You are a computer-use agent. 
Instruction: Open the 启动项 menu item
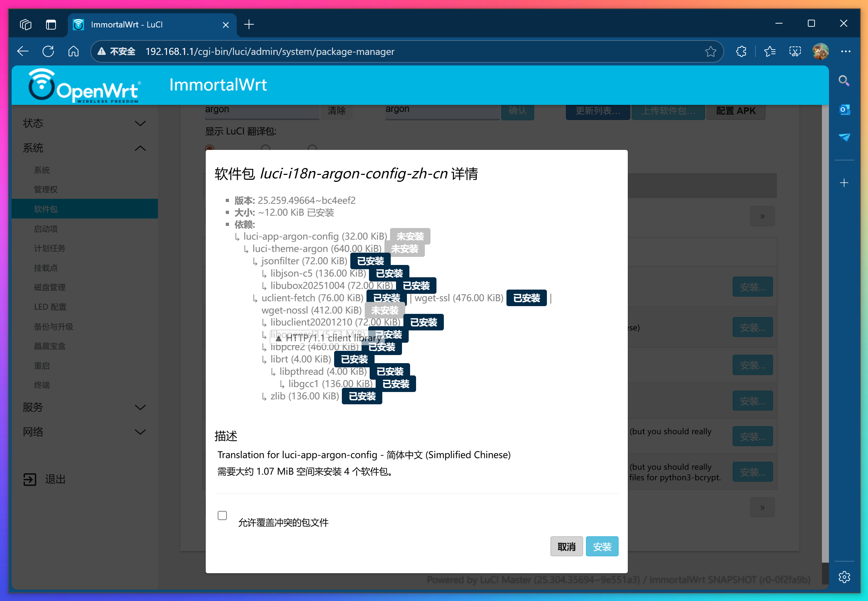(x=46, y=229)
